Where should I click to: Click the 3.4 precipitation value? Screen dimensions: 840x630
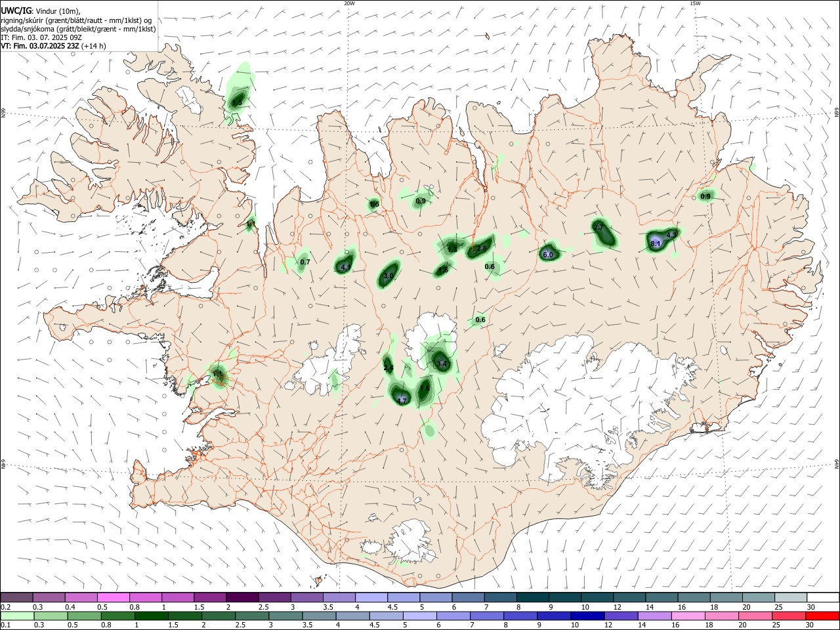tap(442, 364)
